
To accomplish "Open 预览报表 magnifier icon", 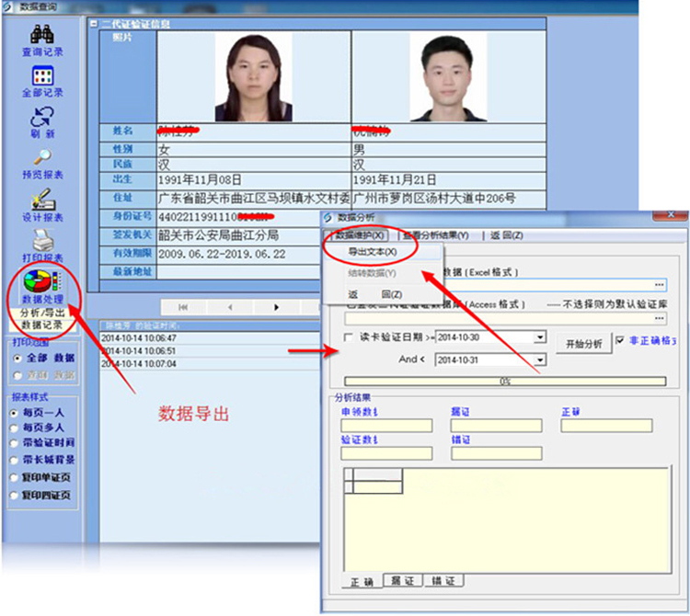I will [42, 158].
